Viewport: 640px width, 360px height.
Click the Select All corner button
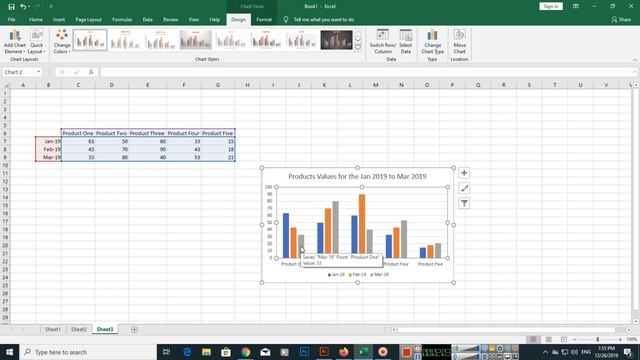click(6, 85)
